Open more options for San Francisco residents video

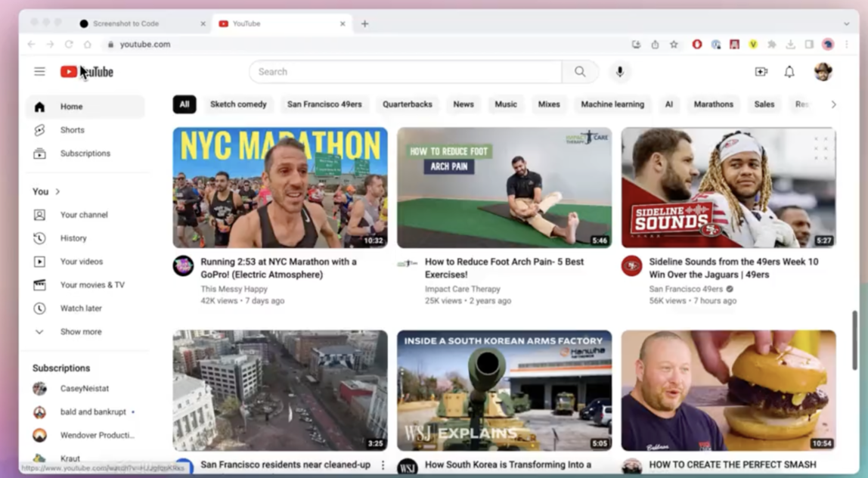[x=383, y=465]
